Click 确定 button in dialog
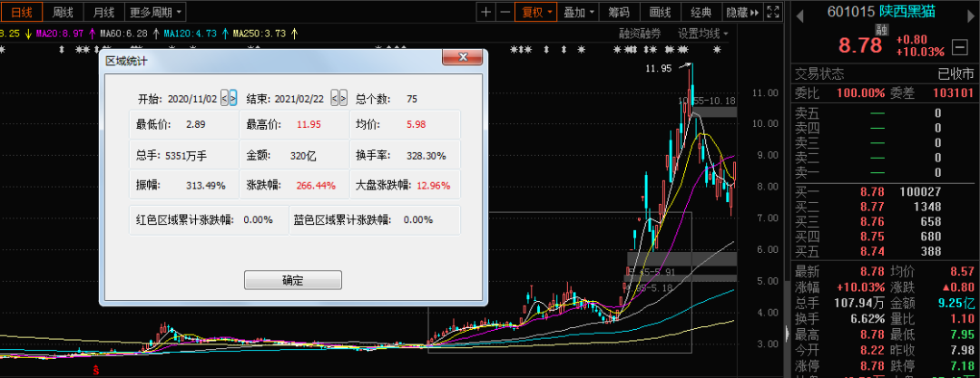The width and height of the screenshot is (980, 378). point(292,280)
